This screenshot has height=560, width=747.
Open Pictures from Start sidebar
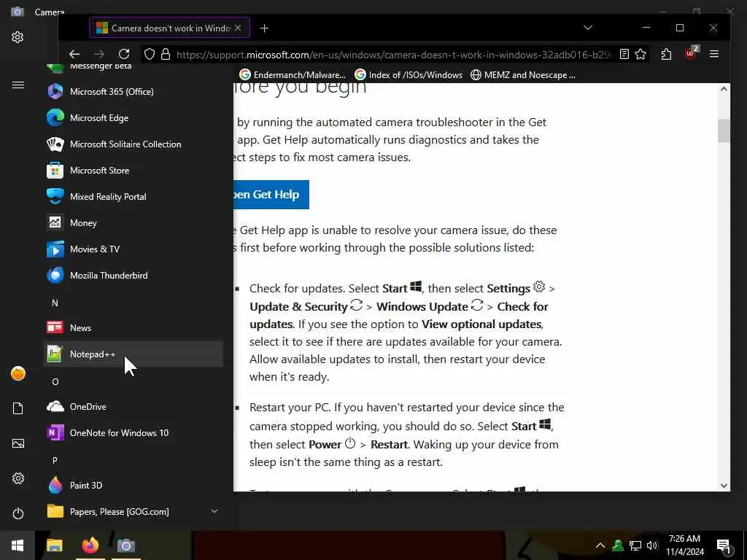(18, 443)
